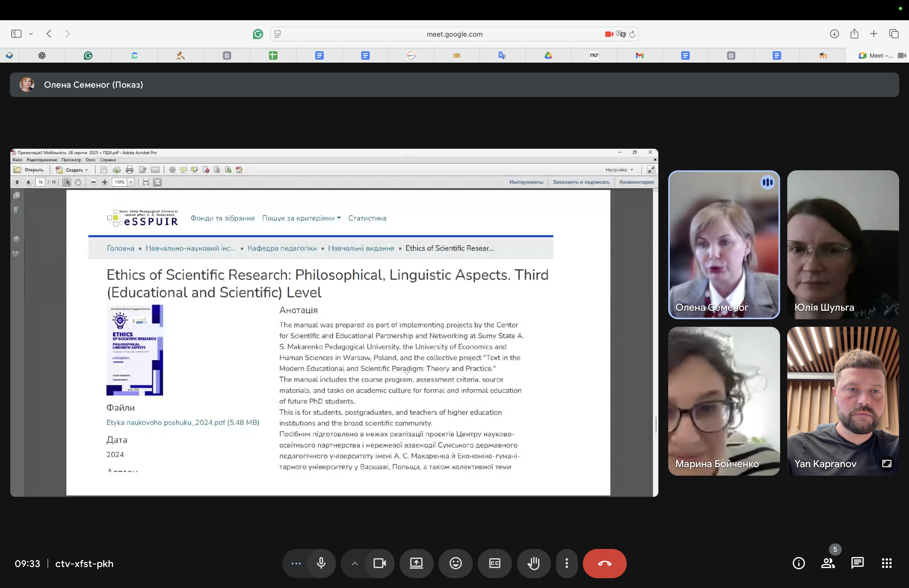Click the red camera-in-use indicator in address bar

click(609, 34)
